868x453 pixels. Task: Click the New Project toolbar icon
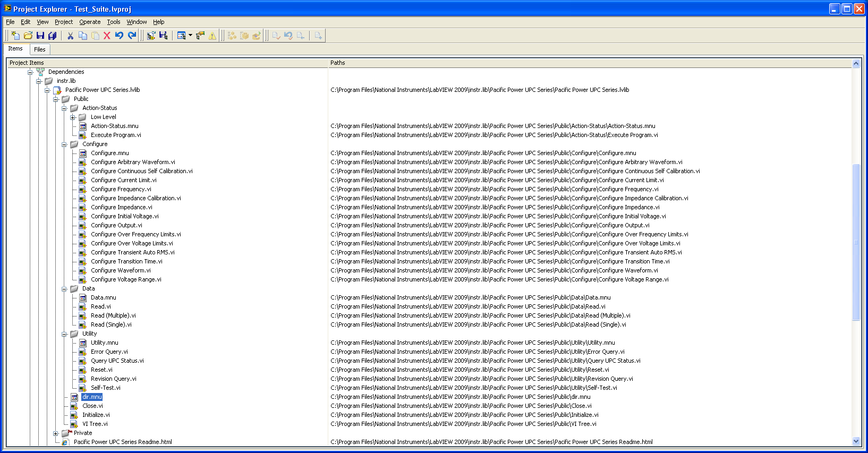point(15,36)
